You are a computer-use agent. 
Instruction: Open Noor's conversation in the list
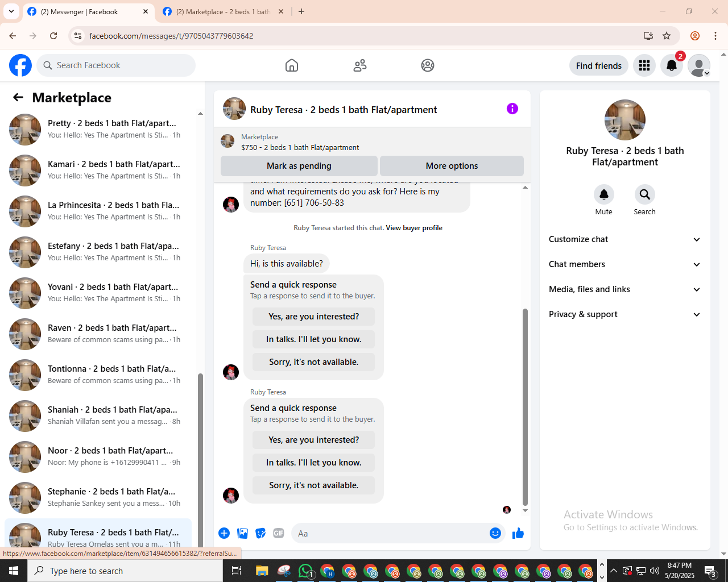coord(98,457)
